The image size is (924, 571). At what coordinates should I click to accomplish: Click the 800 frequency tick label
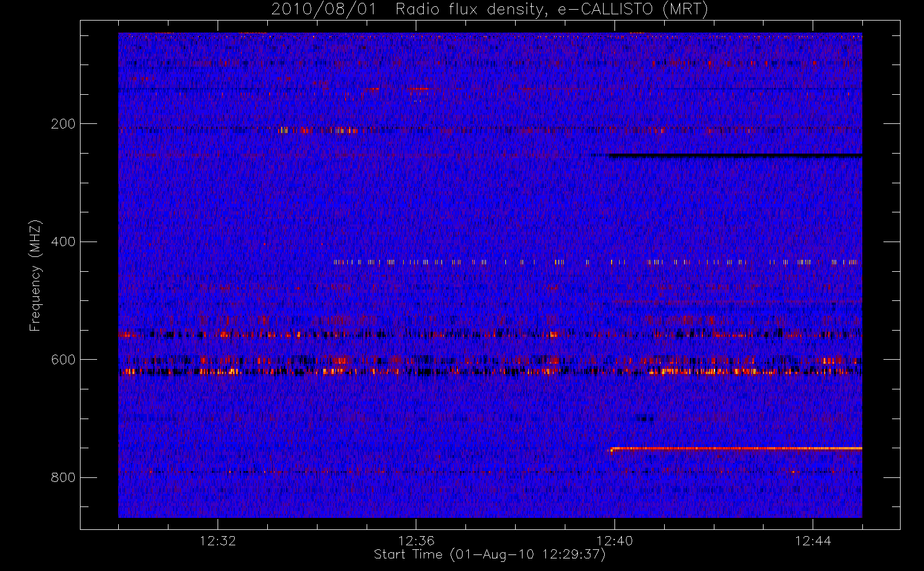[x=63, y=478]
